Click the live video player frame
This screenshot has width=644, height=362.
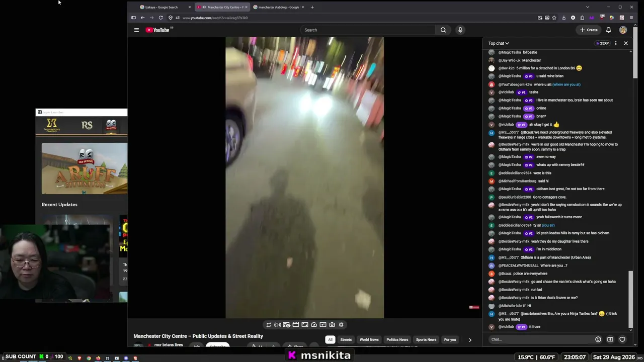pyautogui.click(x=304, y=177)
